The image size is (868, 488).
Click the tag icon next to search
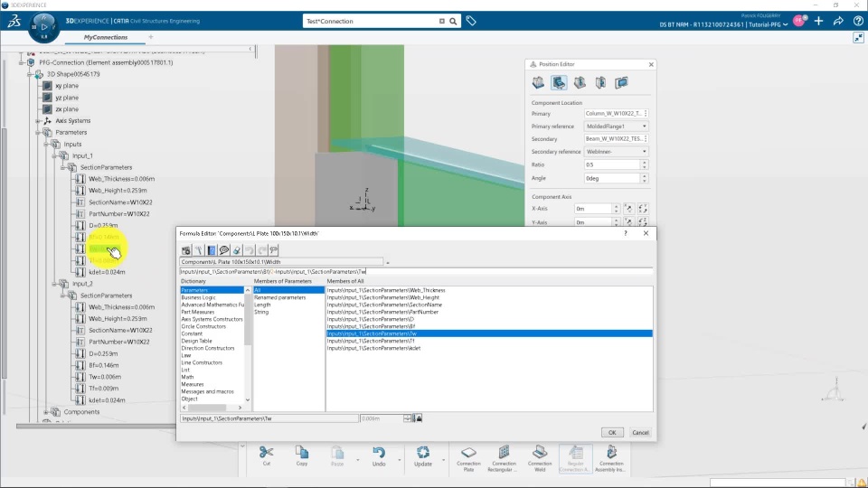471,21
